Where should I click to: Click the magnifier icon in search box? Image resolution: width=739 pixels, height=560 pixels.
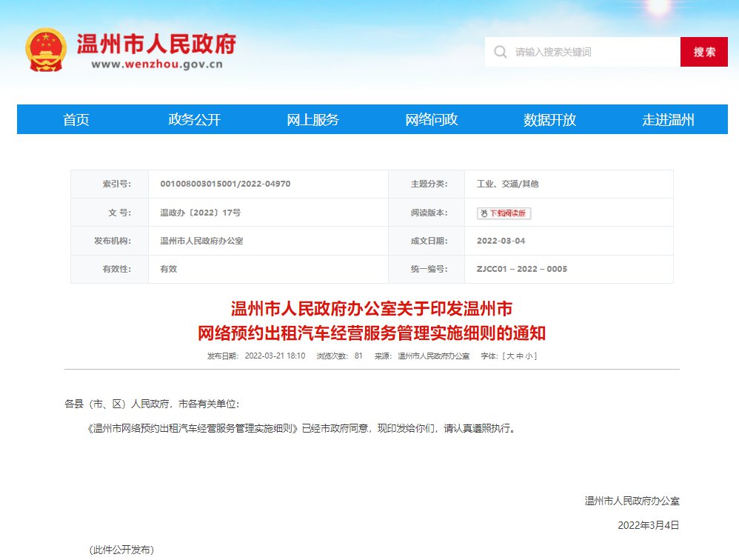click(501, 52)
